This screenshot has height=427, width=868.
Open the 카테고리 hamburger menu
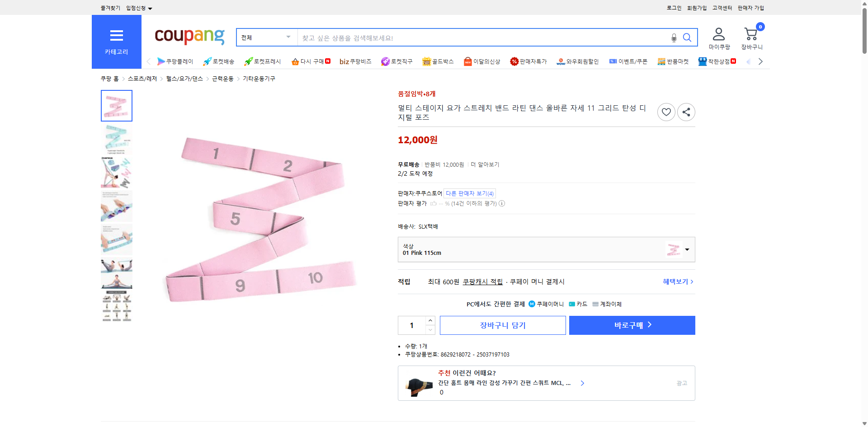116,36
